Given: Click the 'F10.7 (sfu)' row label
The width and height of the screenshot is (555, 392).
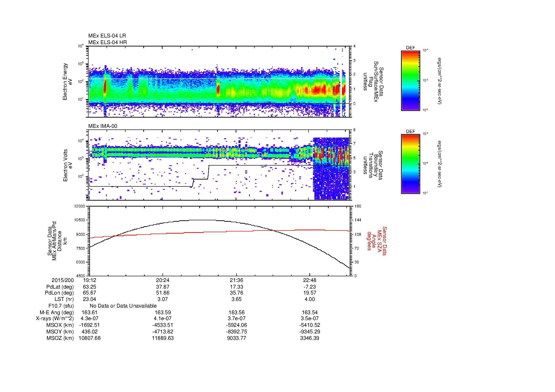Looking at the screenshot, I should click(61, 306).
